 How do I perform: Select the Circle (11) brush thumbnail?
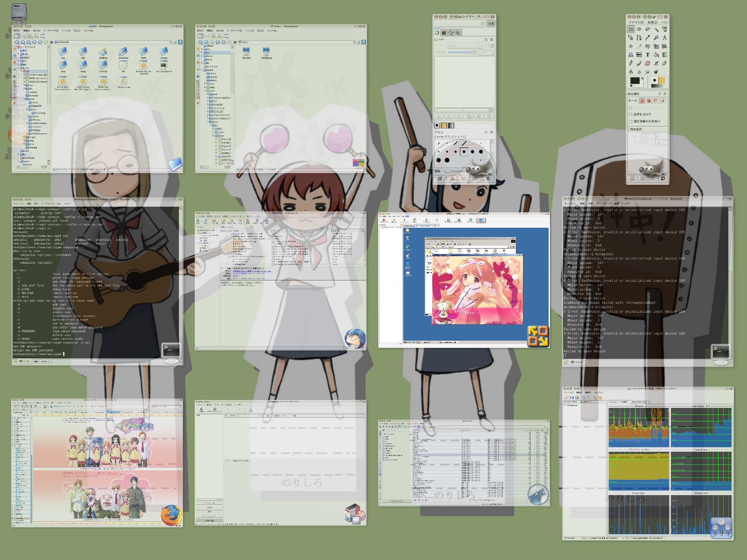(x=464, y=152)
